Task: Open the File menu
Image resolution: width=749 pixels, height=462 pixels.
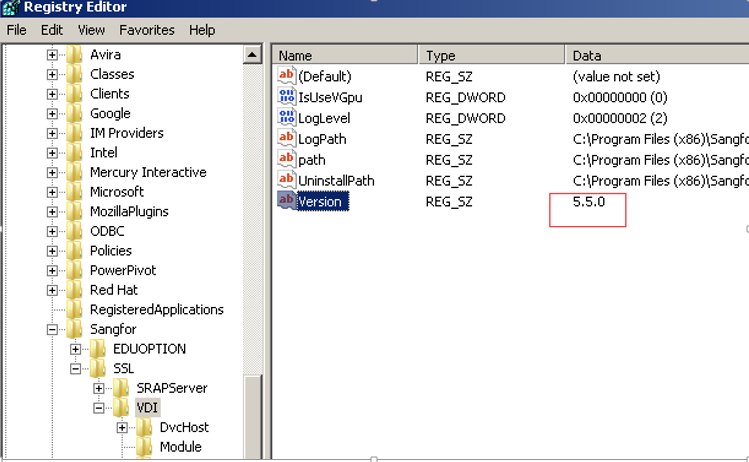Action: (x=16, y=30)
